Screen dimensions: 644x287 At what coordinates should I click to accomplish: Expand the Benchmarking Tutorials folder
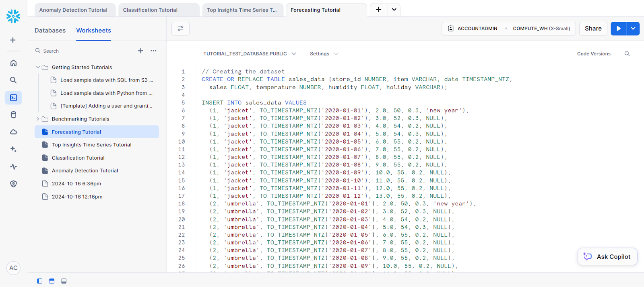[38, 119]
